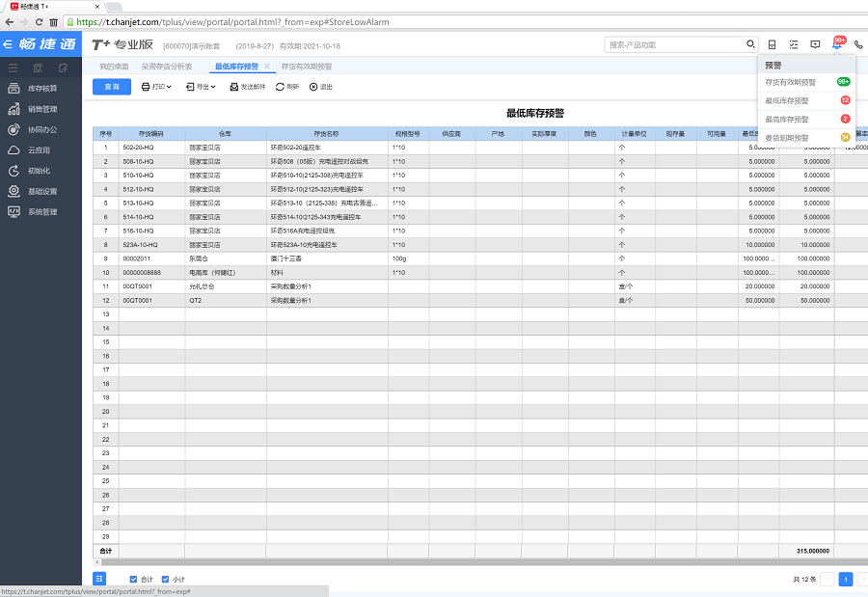
Task: Click the column settings icon at bottom left
Action: (x=99, y=579)
